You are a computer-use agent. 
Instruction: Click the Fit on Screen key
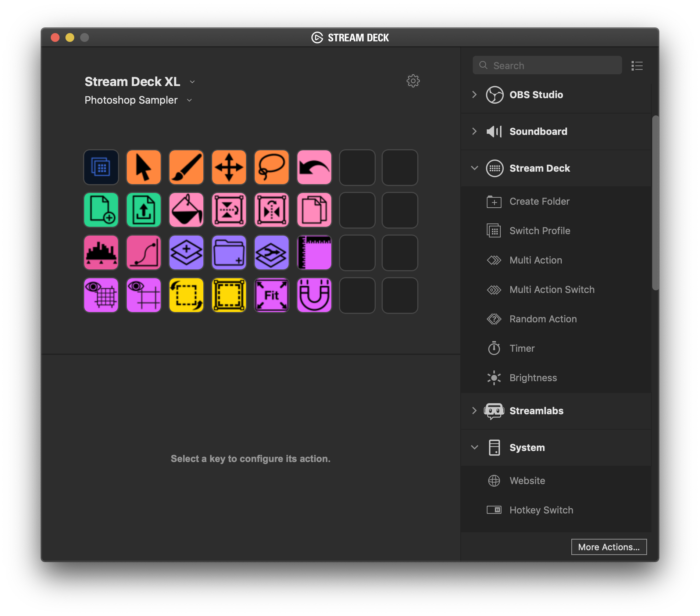272,295
